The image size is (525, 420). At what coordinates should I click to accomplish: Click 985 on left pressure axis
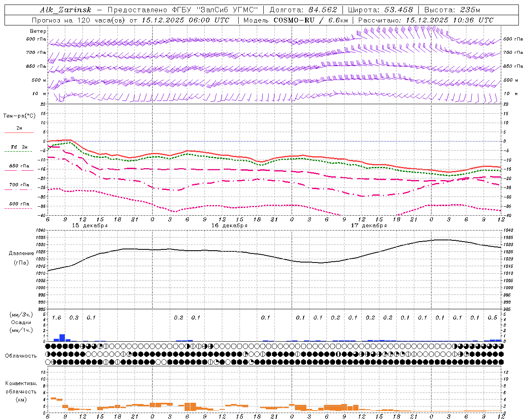point(43,309)
